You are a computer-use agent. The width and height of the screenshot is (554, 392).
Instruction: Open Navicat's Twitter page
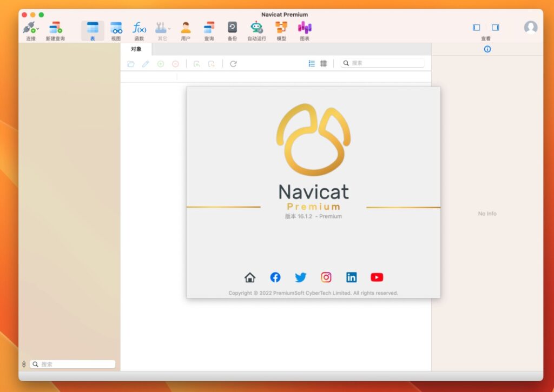tap(300, 277)
